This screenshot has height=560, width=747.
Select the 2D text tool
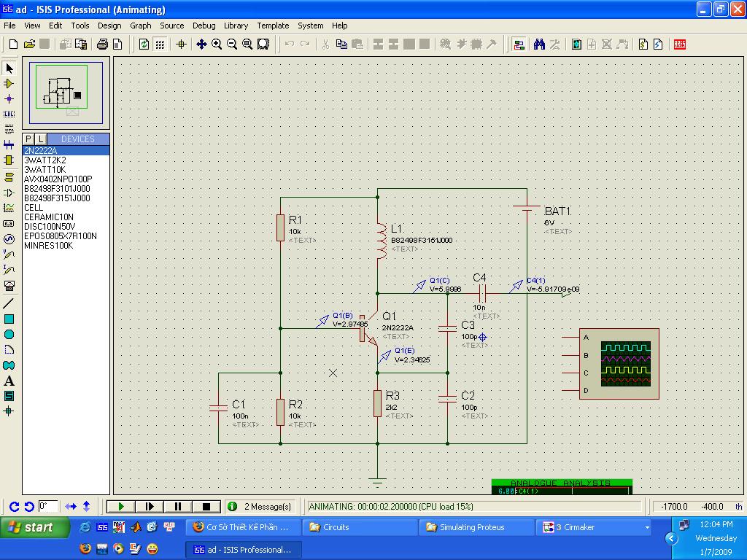pos(9,381)
